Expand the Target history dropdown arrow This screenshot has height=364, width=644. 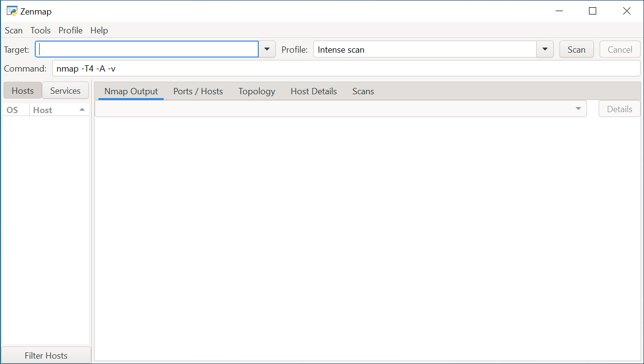coord(267,49)
